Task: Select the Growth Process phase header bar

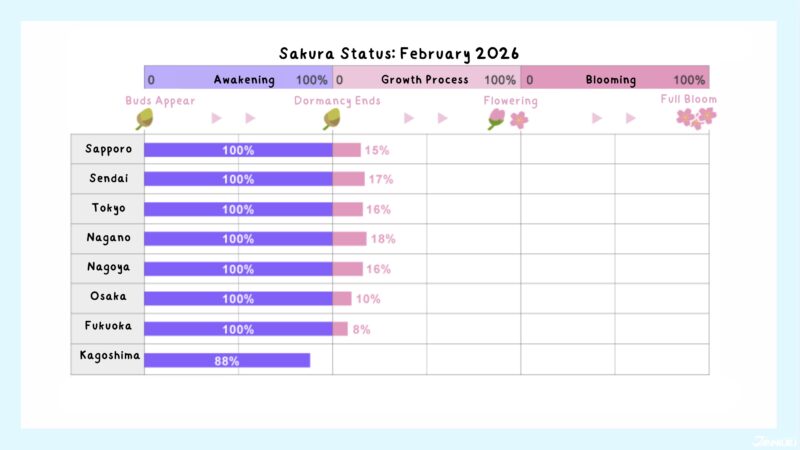Action: (426, 79)
